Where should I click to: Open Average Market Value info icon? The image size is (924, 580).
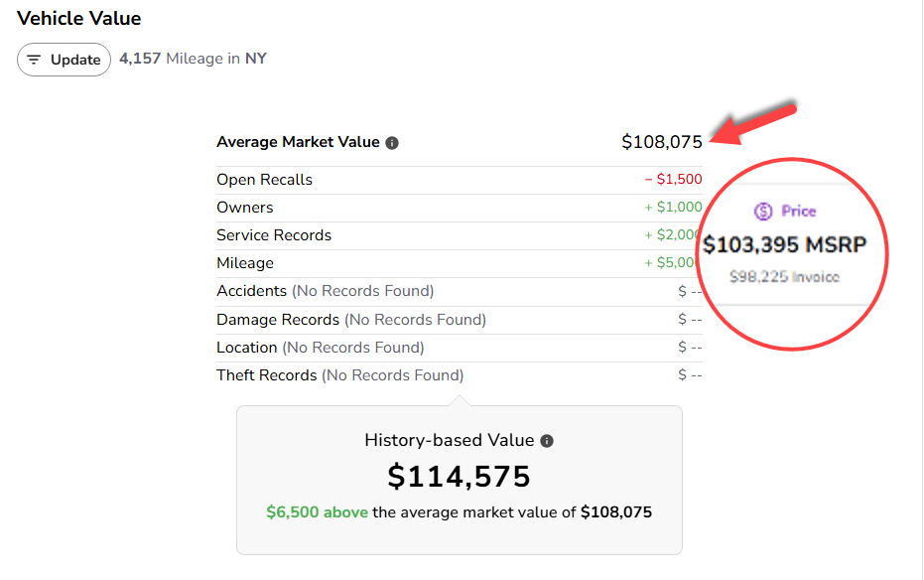tap(392, 143)
